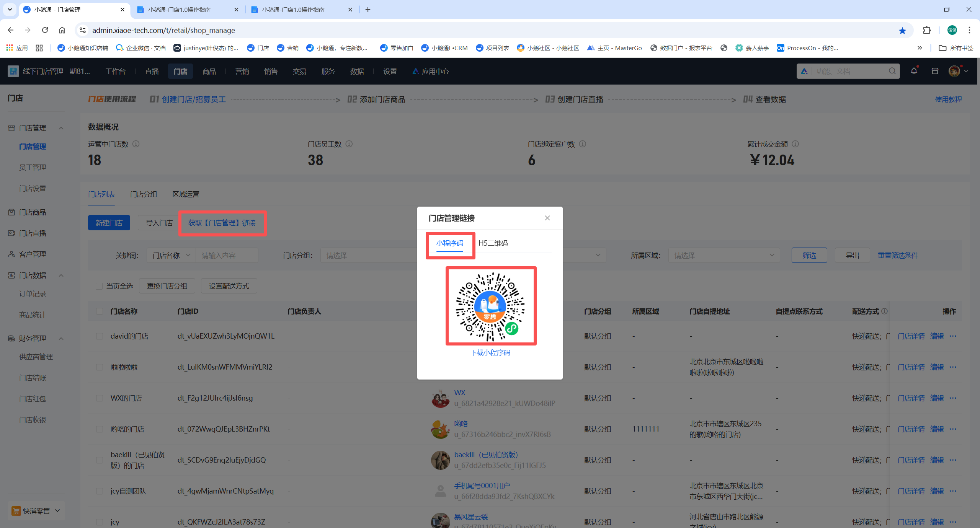Screen dimensions: 980x528
Task: Open 门店商品 sidebar item
Action: pyautogui.click(x=33, y=212)
